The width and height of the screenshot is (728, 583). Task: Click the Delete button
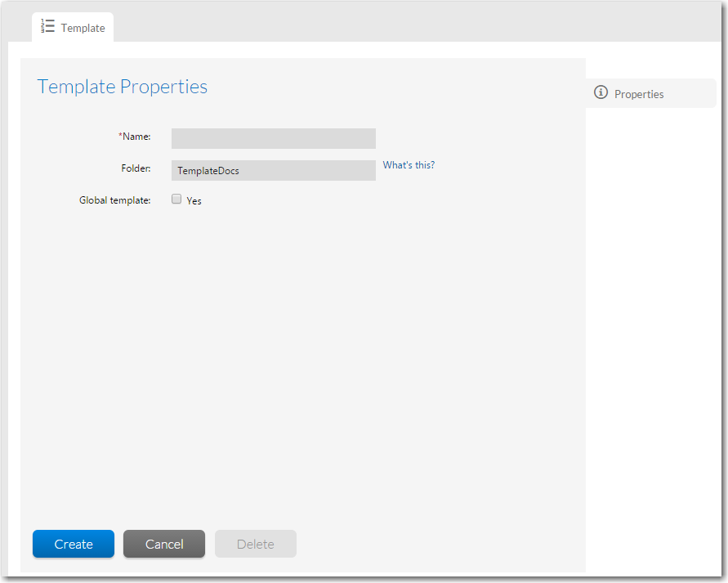(256, 544)
